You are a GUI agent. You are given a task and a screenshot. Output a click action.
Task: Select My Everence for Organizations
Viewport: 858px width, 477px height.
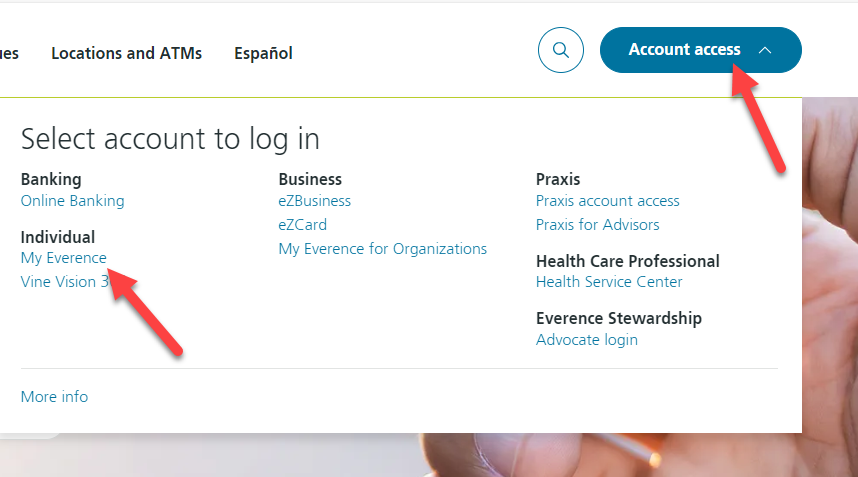[382, 249]
